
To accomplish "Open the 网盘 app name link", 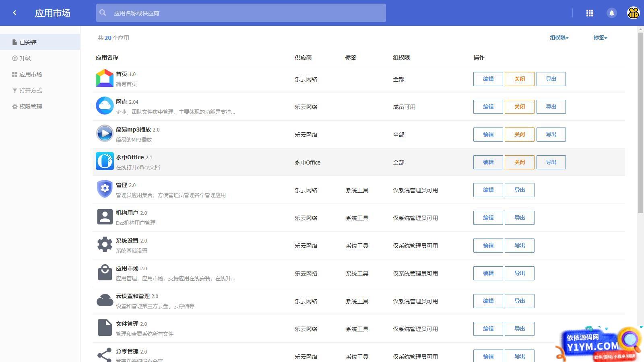I will point(122,102).
